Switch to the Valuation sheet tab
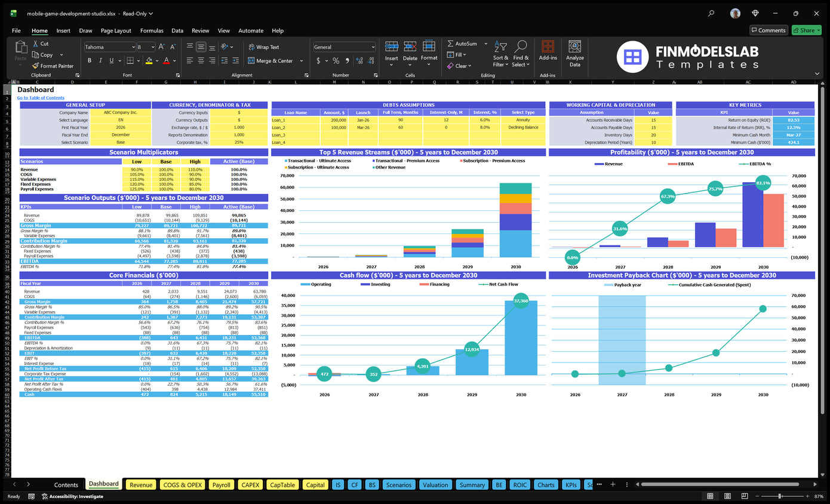Viewport: 830px width, 504px height. (x=435, y=485)
